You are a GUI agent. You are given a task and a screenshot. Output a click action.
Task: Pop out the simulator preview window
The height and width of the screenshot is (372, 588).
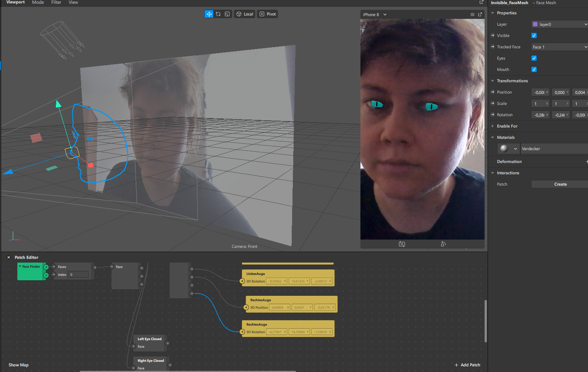coord(480,15)
